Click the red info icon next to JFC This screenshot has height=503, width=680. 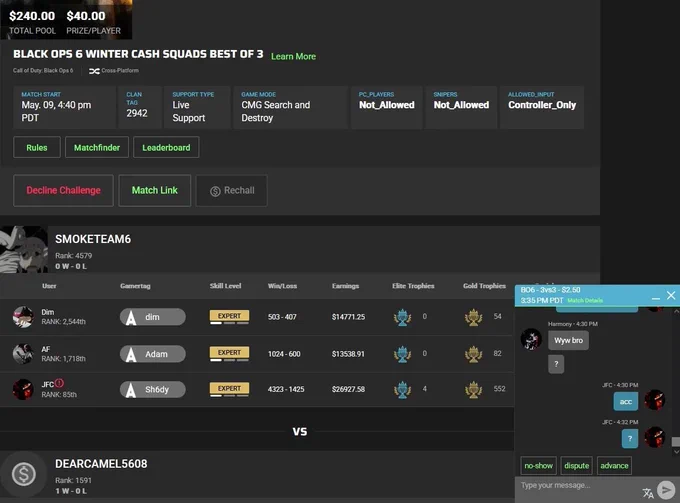click(59, 383)
